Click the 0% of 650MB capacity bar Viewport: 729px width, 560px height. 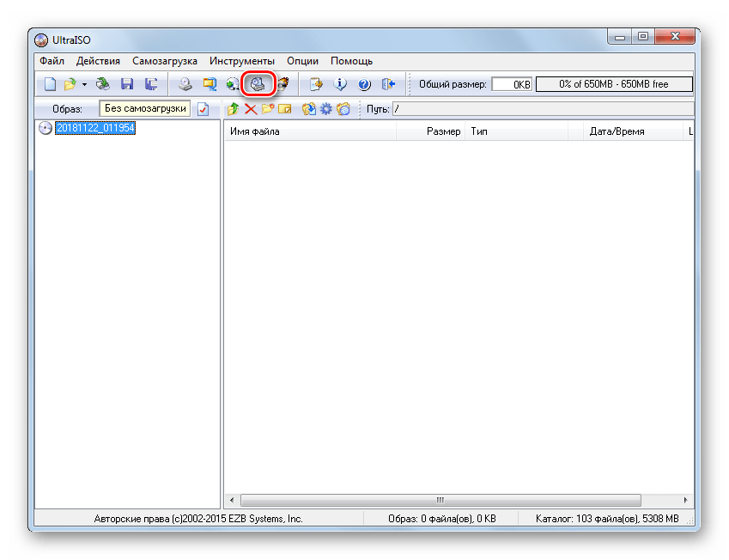(x=613, y=84)
